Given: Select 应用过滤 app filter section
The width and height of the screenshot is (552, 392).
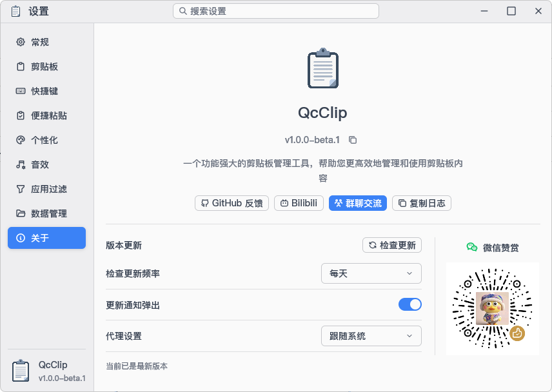Looking at the screenshot, I should [46, 189].
